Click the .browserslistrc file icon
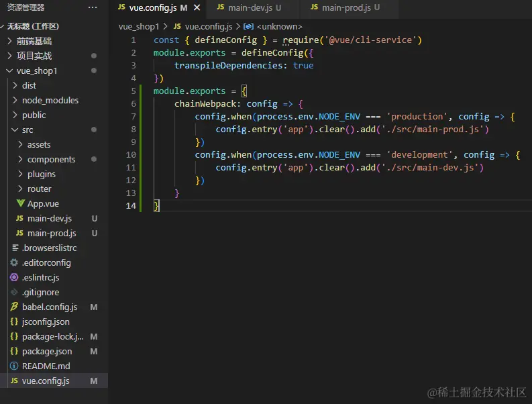This screenshot has height=404, width=532. (15, 248)
